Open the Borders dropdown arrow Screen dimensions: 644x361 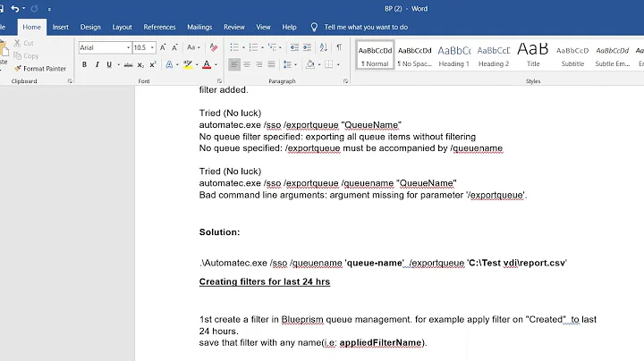pos(338,64)
